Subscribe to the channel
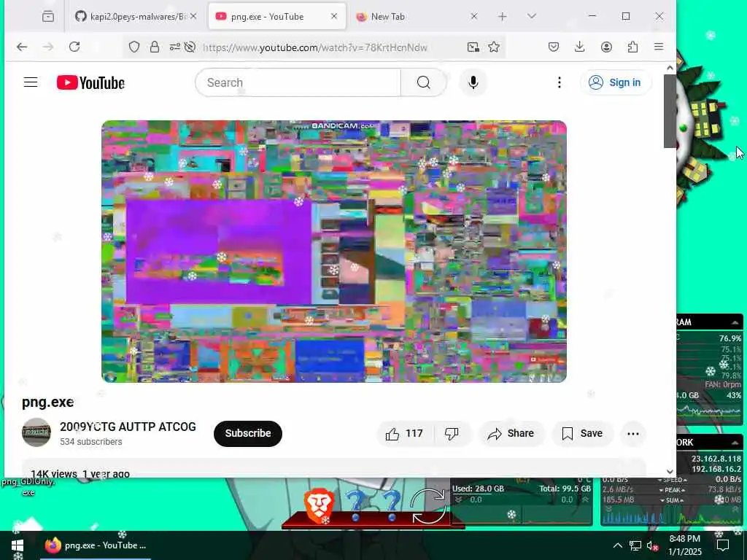747x560 pixels. (x=248, y=433)
